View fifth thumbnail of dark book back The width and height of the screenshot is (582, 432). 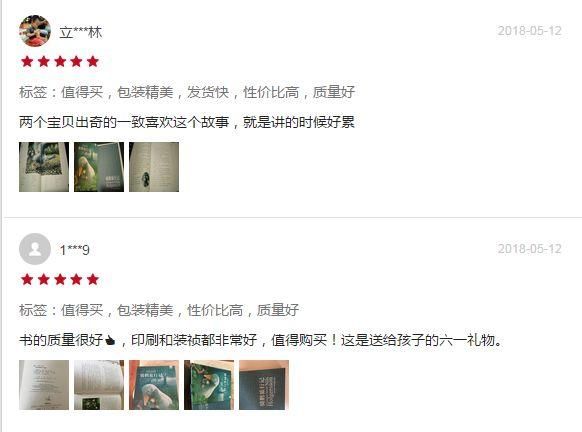click(264, 385)
